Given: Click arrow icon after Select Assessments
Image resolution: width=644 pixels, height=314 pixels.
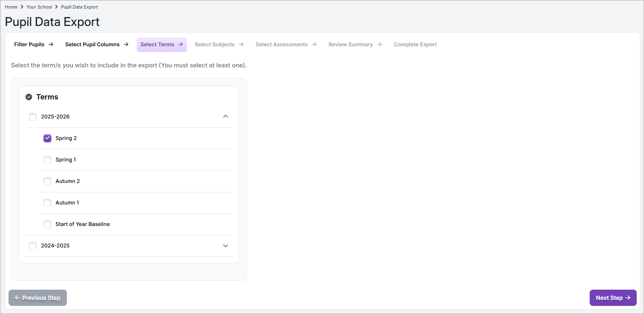Looking at the screenshot, I should (x=314, y=45).
